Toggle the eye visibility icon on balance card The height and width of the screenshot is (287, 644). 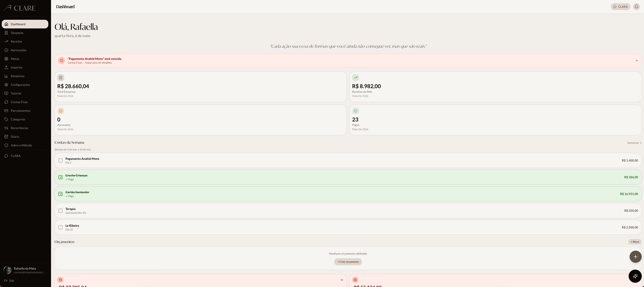[342, 280]
